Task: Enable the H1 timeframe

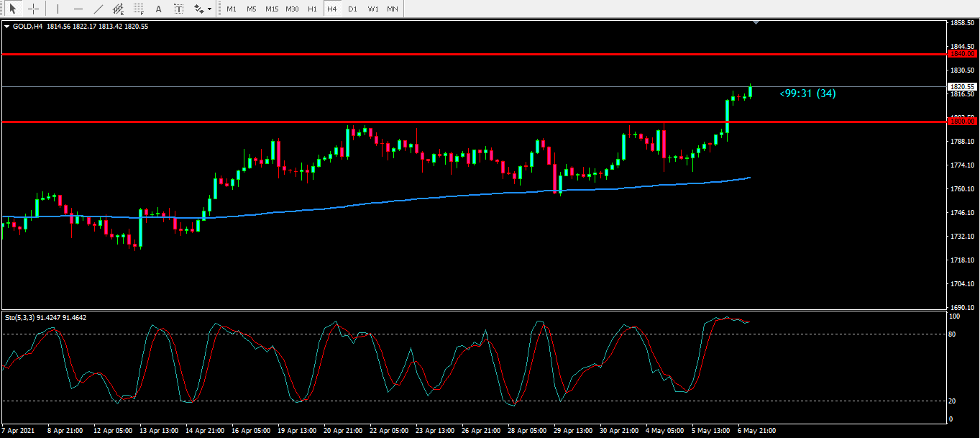Action: tap(312, 9)
